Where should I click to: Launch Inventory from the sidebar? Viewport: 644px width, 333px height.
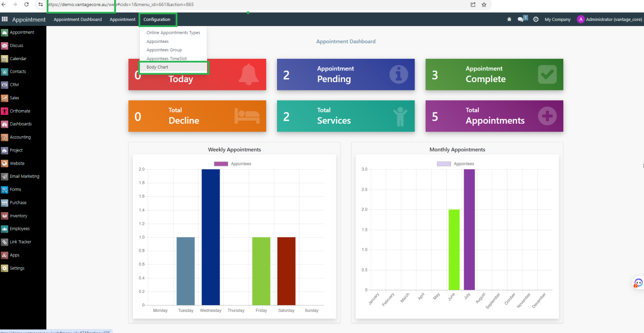pyautogui.click(x=18, y=216)
